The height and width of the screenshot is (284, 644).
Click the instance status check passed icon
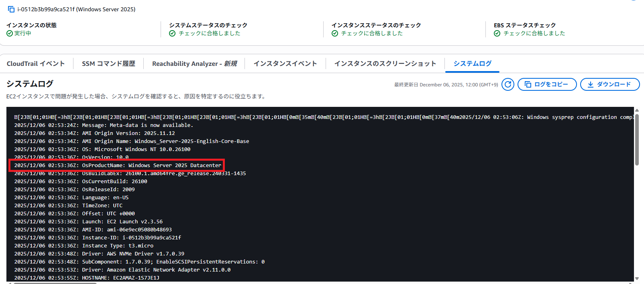(x=335, y=33)
